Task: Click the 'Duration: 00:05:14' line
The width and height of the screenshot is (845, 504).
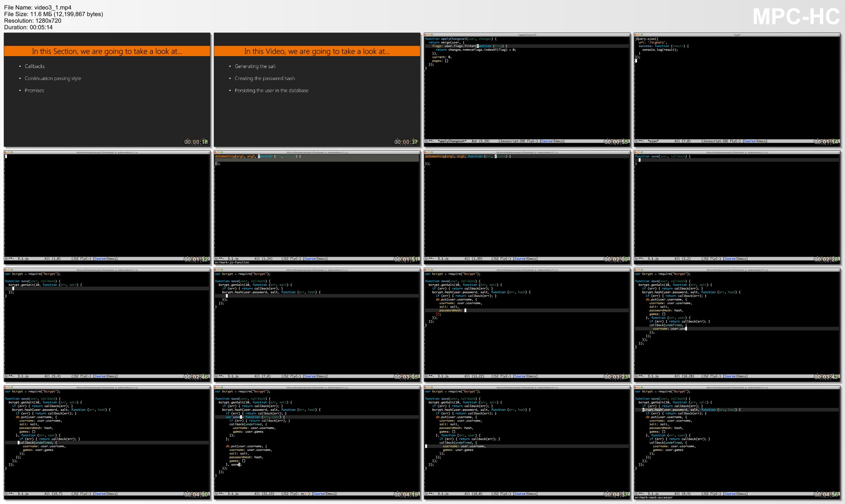Action: 28,27
